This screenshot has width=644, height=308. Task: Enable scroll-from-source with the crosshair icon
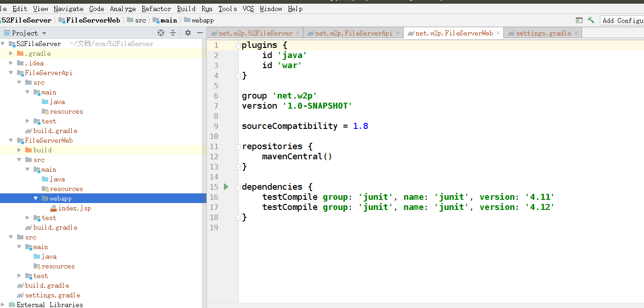pyautogui.click(x=160, y=33)
